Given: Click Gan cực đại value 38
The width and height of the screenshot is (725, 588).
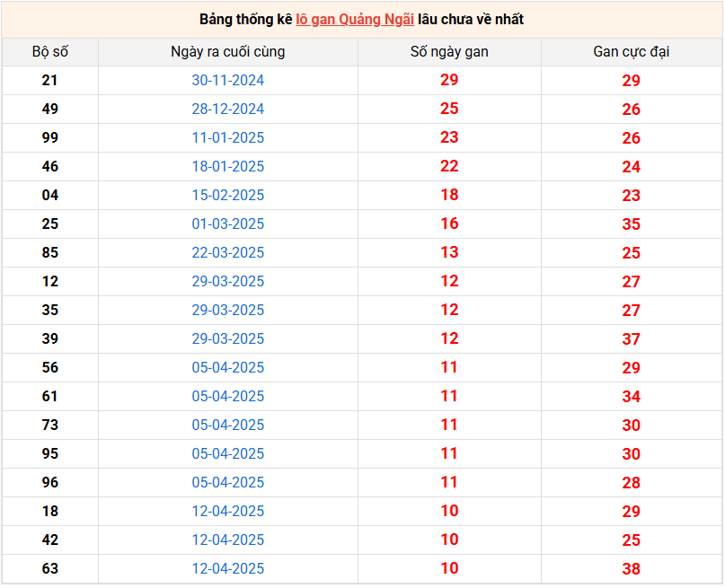Looking at the screenshot, I should (x=631, y=569).
